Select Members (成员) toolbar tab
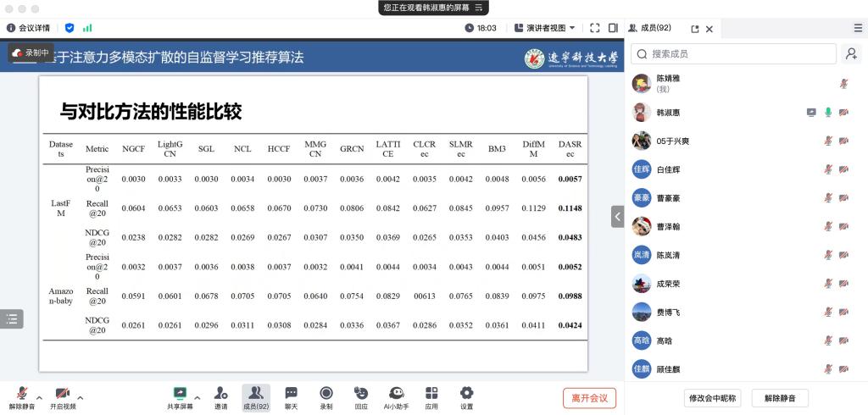 [255, 397]
